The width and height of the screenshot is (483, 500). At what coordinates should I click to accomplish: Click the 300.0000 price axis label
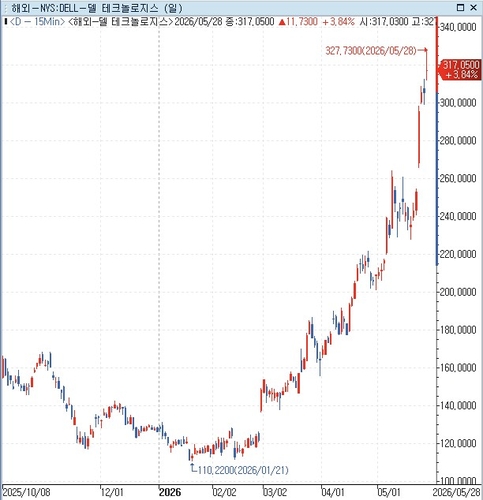458,103
